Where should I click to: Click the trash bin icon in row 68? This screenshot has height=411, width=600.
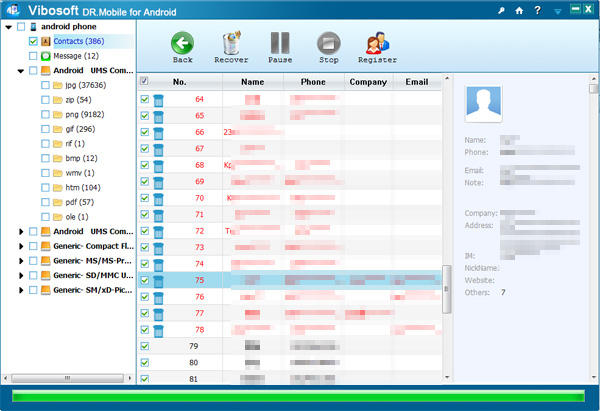click(x=158, y=166)
